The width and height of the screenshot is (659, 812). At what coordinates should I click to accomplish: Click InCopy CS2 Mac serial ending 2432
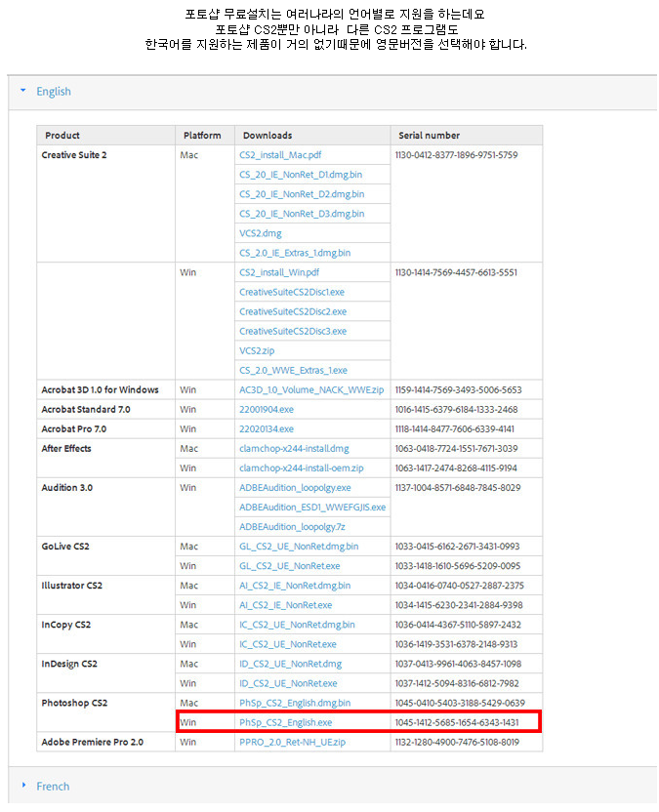(458, 625)
